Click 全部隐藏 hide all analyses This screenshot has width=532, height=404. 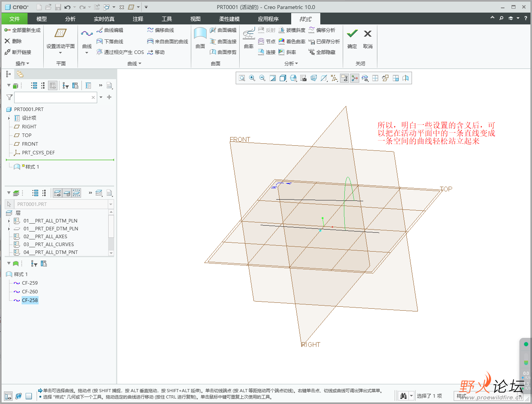click(x=322, y=52)
